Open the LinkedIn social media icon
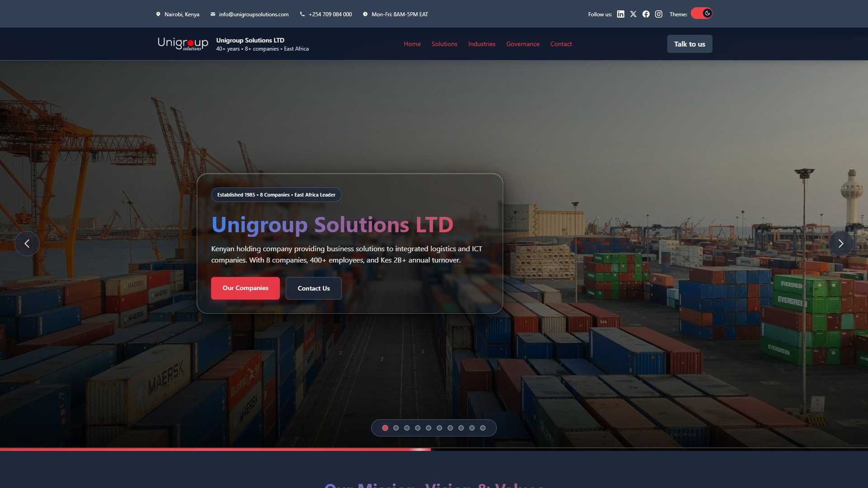 click(x=620, y=14)
